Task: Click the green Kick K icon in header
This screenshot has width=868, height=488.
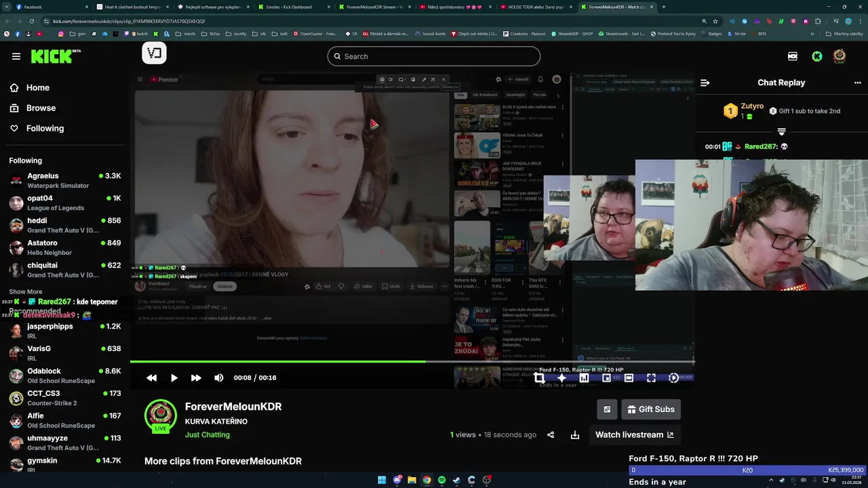Action: point(817,56)
